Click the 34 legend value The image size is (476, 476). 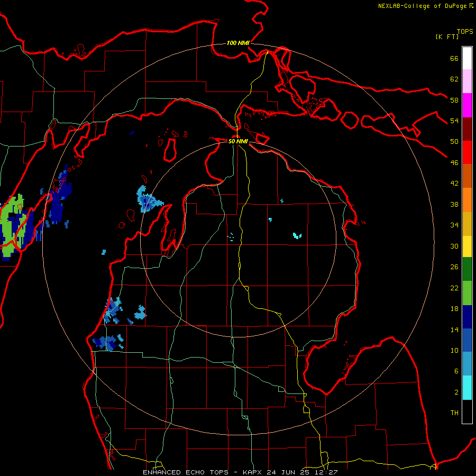(454, 225)
